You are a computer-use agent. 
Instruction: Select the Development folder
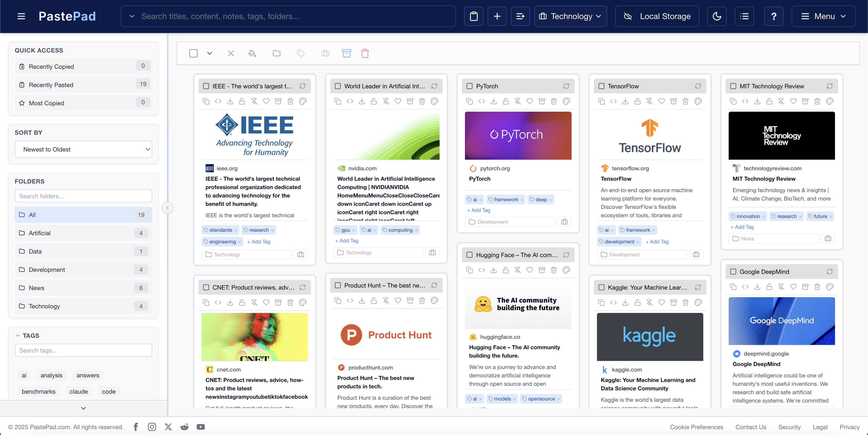[x=83, y=270]
